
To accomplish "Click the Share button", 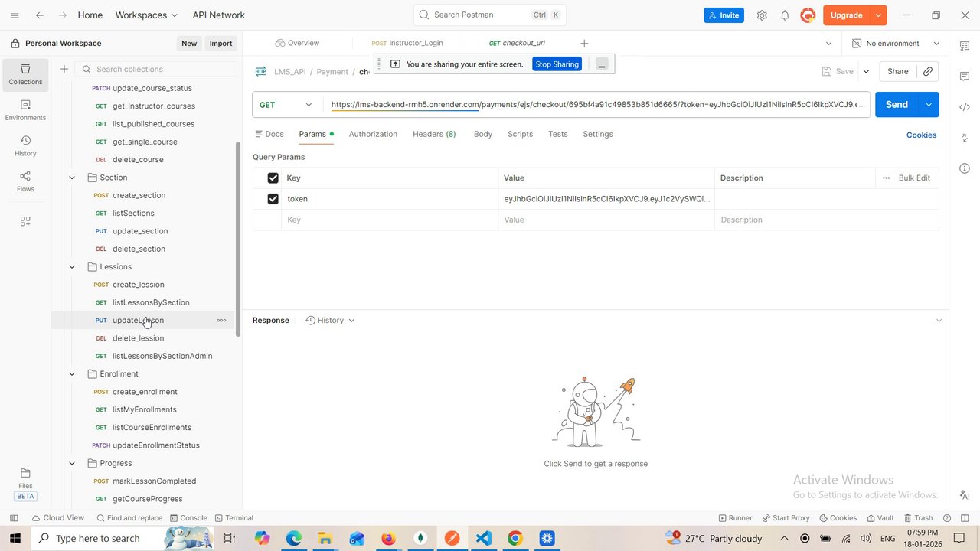I will coord(897,71).
